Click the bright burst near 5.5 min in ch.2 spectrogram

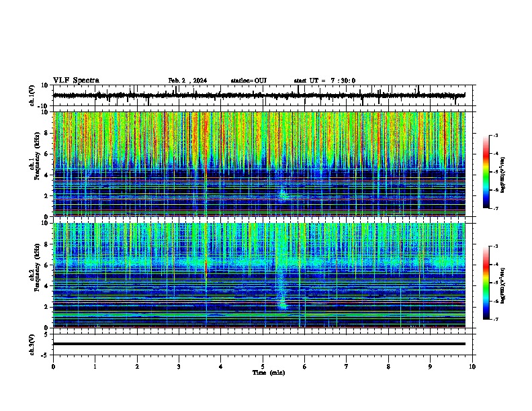[x=281, y=302]
